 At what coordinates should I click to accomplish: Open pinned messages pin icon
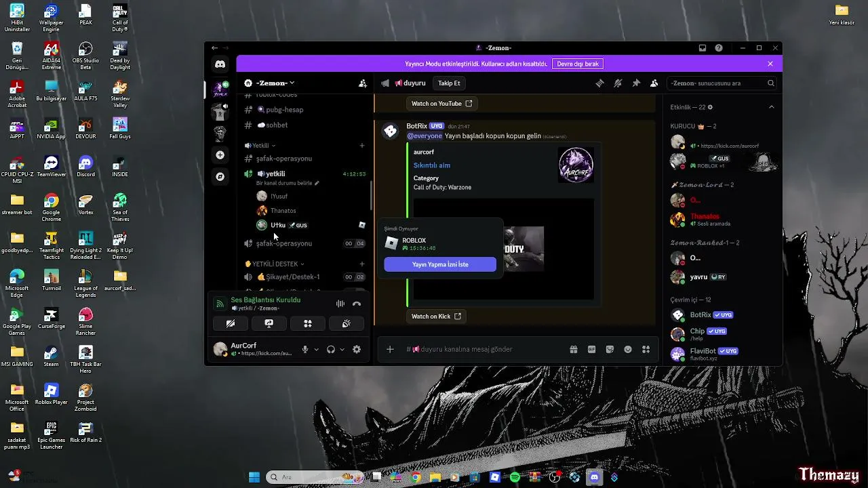coord(636,83)
